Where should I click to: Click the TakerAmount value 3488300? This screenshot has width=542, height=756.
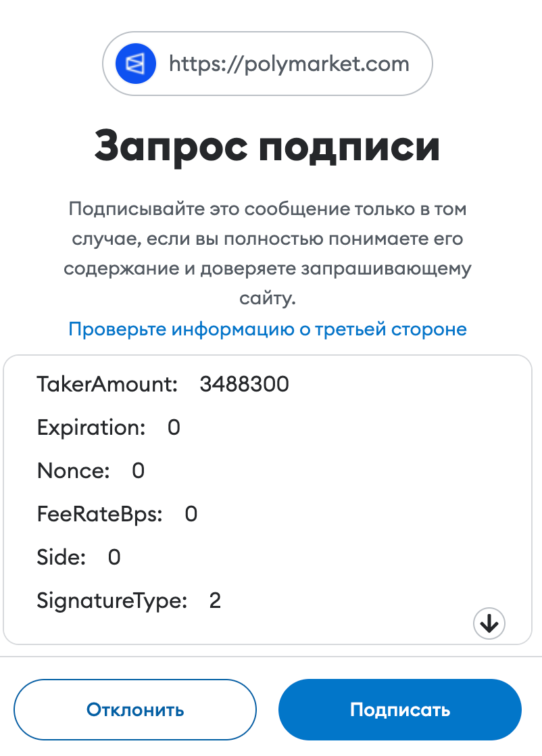pyautogui.click(x=244, y=385)
